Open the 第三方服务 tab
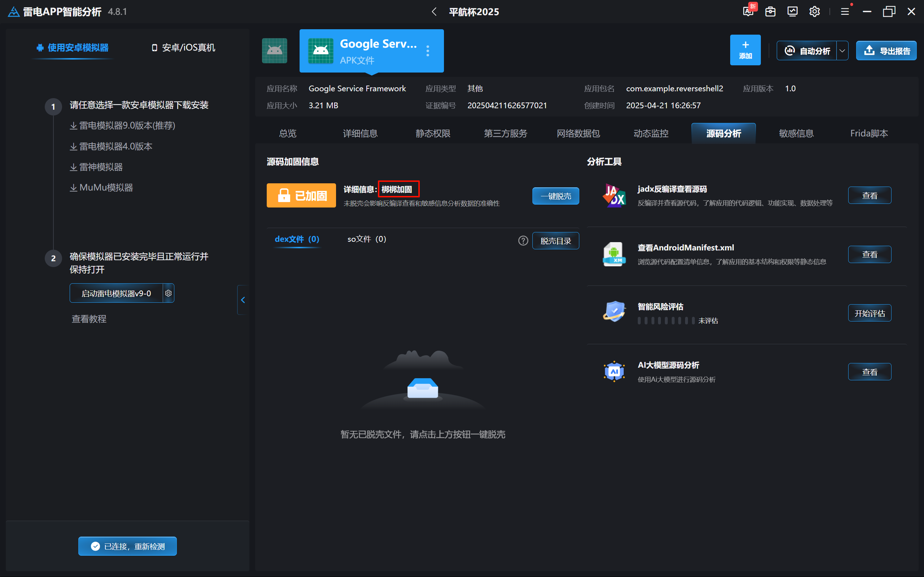The image size is (924, 577). click(x=506, y=134)
